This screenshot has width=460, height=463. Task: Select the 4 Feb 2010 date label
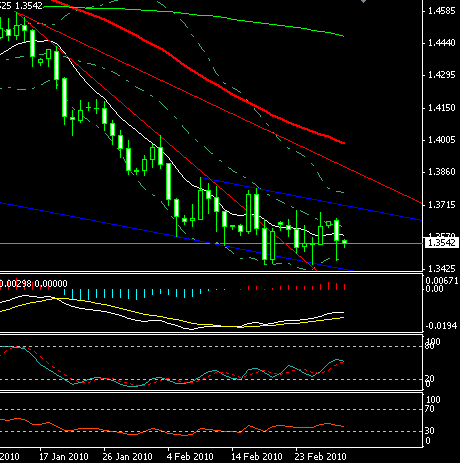coord(190,456)
